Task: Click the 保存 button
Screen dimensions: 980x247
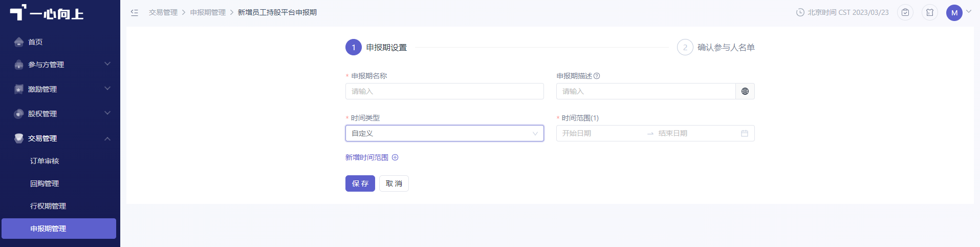Action: point(360,183)
